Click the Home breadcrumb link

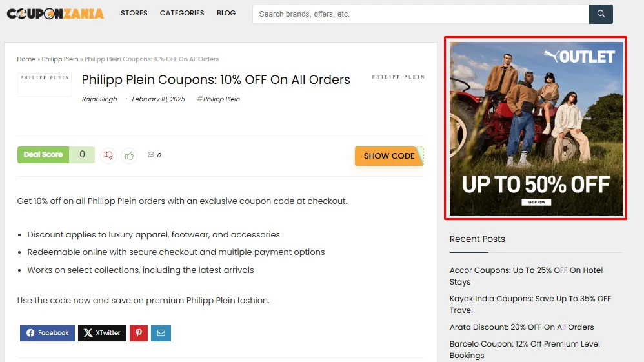[26, 59]
